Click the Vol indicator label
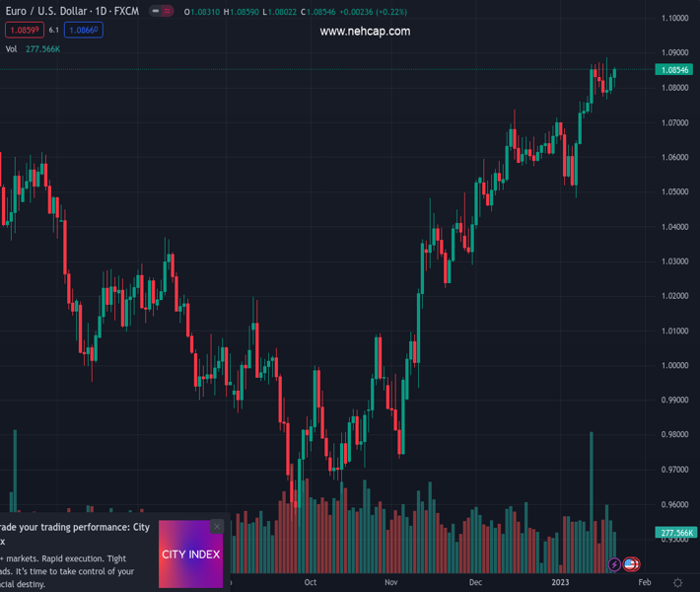The height and width of the screenshot is (592, 700). pos(12,48)
